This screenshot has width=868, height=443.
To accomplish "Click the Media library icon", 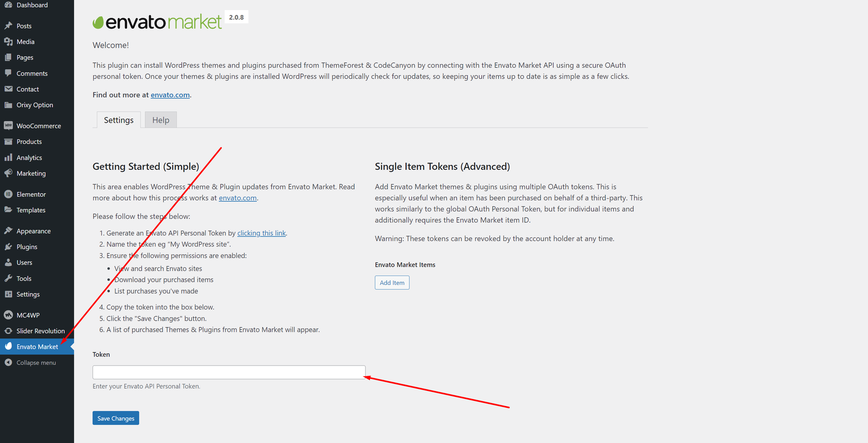I will click(8, 42).
